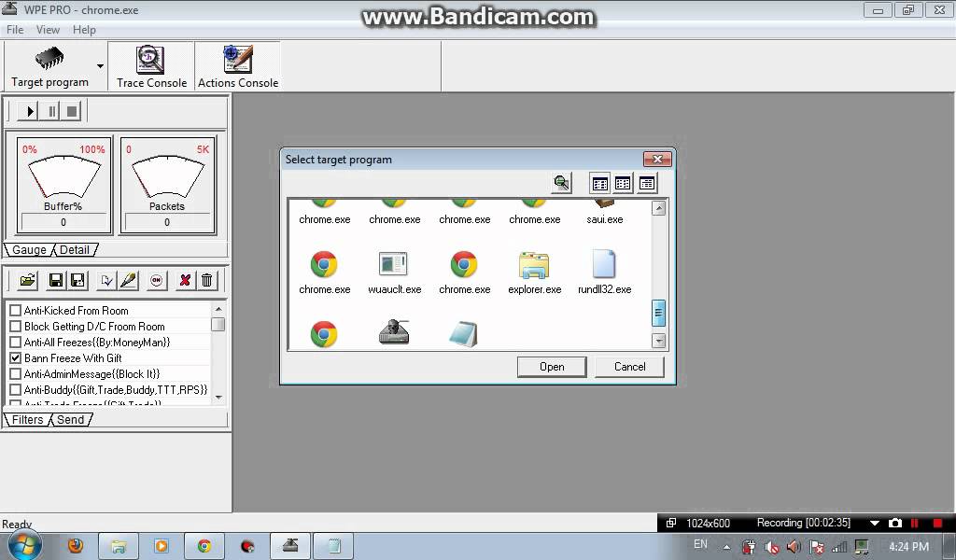Image resolution: width=956 pixels, height=560 pixels.
Task: Open Windows Explorer from the taskbar
Action: [x=119, y=546]
